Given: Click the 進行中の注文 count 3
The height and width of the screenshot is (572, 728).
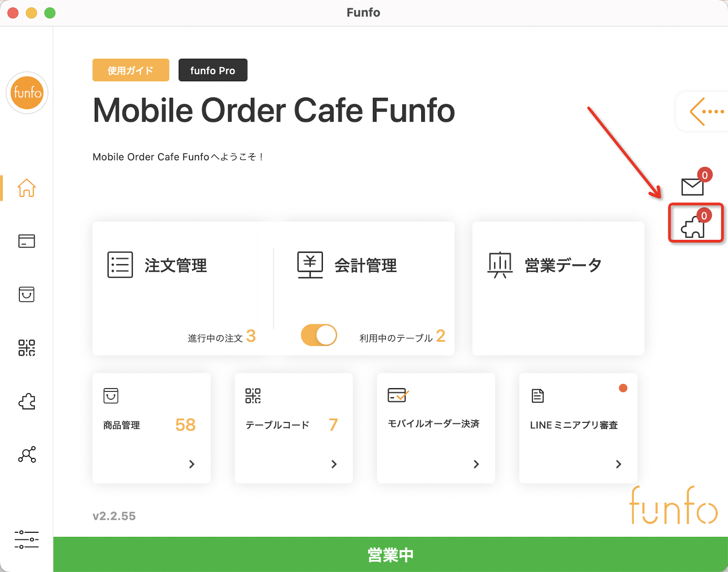Looking at the screenshot, I should (x=251, y=336).
